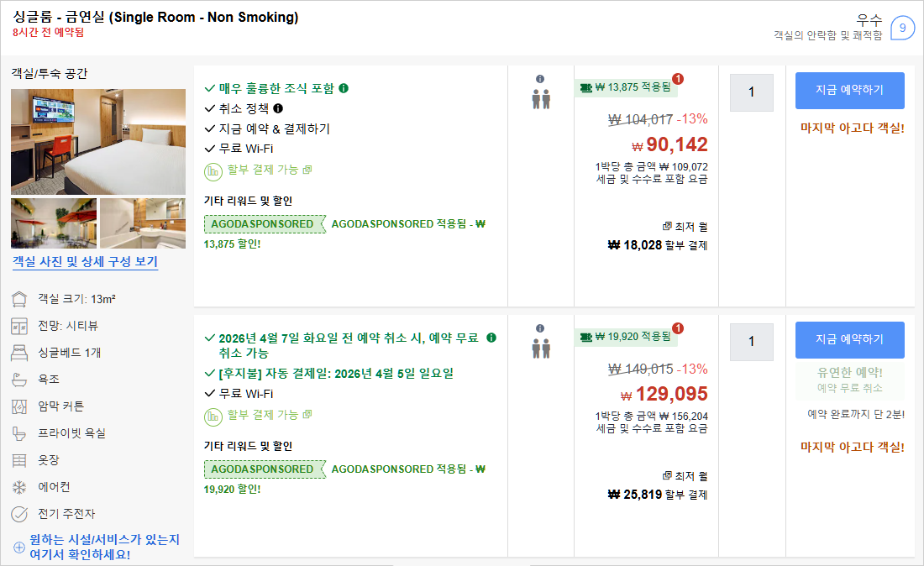Click the ₩19,920 applied coupon badge

click(x=626, y=337)
